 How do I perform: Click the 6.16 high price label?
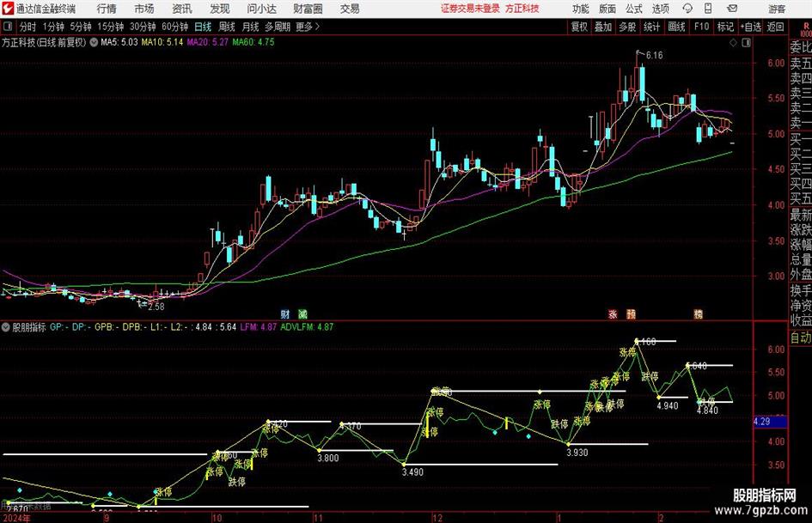tap(654, 56)
